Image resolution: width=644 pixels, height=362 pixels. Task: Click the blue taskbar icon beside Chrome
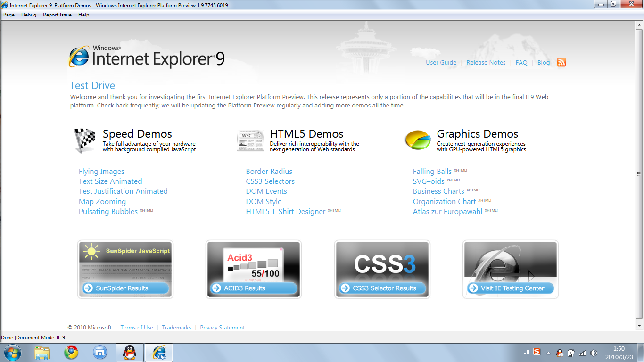[99, 352]
